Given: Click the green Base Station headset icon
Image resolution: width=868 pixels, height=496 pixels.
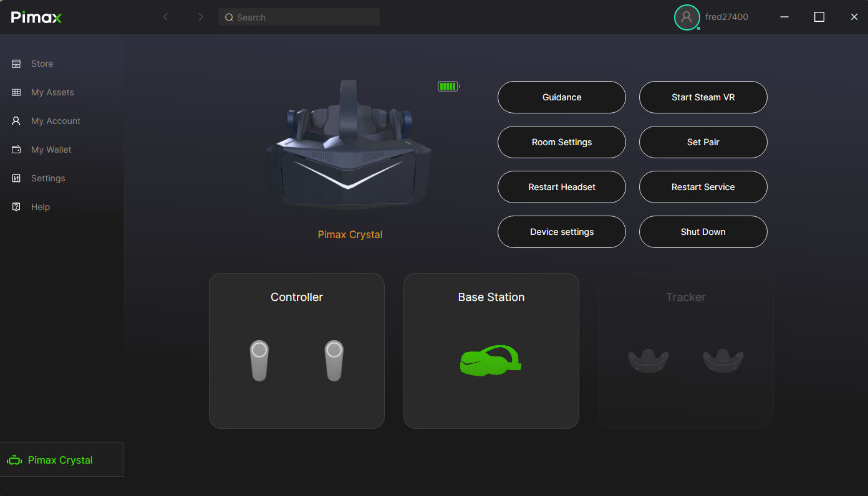Looking at the screenshot, I should [x=491, y=360].
